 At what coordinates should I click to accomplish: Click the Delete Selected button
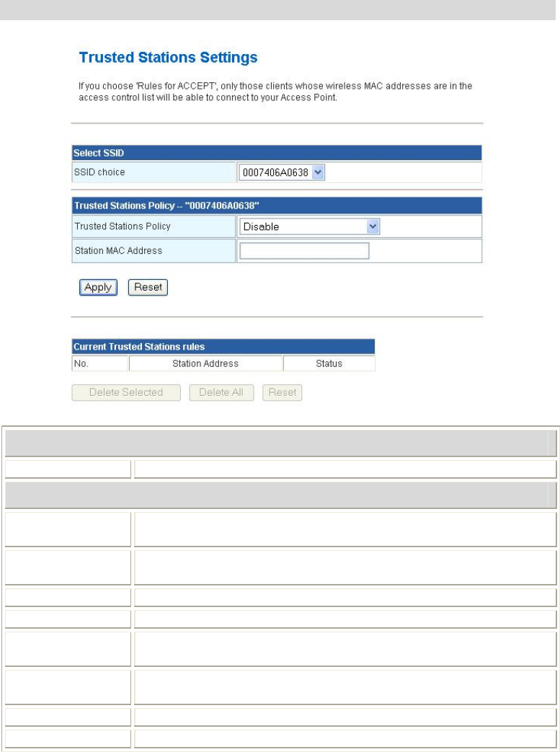click(126, 392)
